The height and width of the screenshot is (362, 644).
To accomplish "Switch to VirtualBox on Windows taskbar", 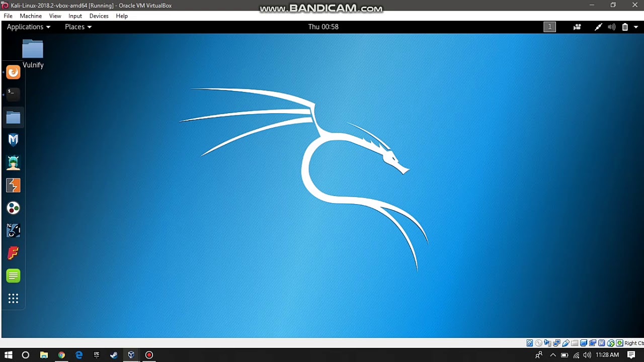I will click(131, 355).
